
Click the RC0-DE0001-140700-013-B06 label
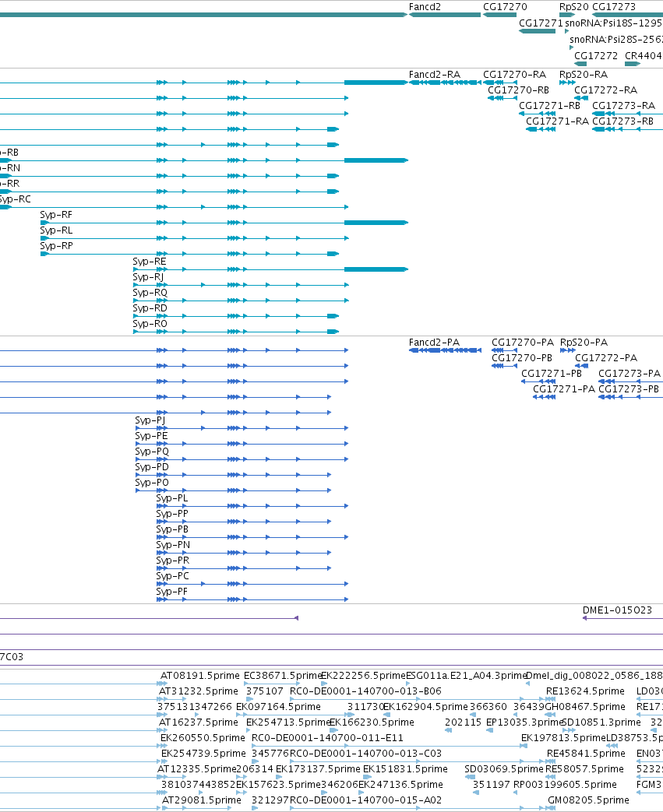(365, 691)
